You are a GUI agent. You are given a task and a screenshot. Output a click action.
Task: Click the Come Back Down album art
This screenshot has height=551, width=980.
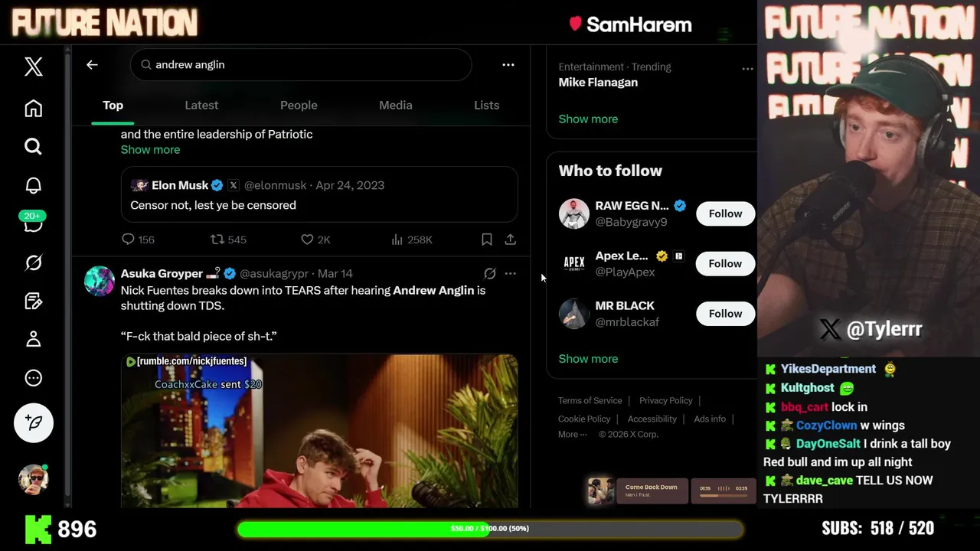pos(601,491)
